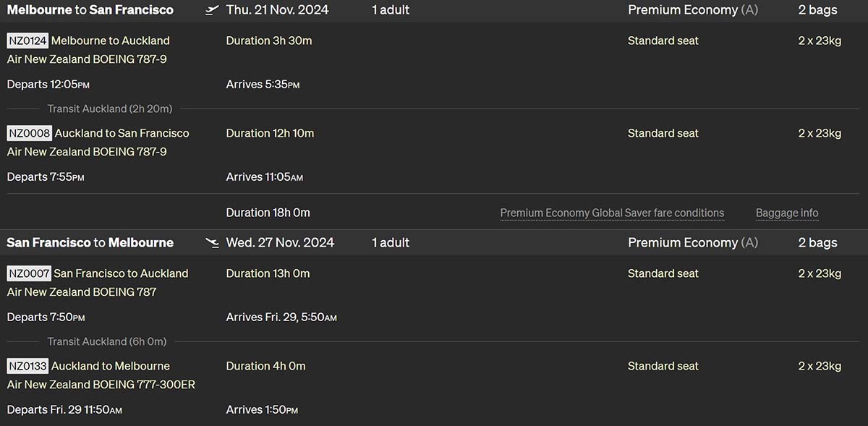Image resolution: width=868 pixels, height=426 pixels.
Task: Click the departing plane icon beside Thu. 21 Nov.
Action: [x=212, y=10]
